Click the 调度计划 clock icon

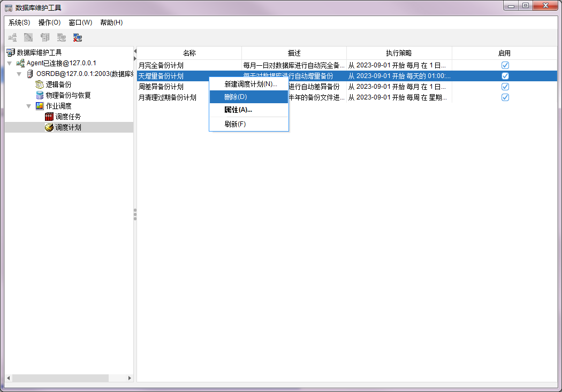[49, 127]
